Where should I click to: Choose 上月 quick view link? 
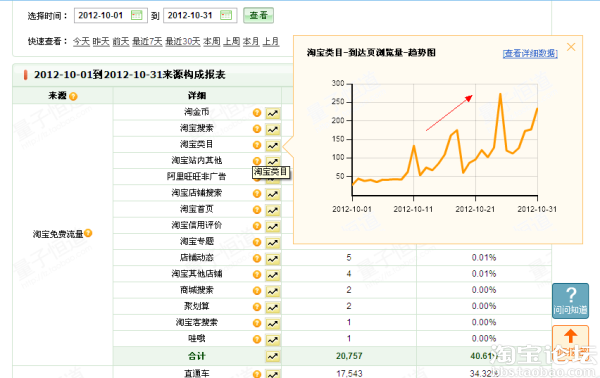point(271,41)
